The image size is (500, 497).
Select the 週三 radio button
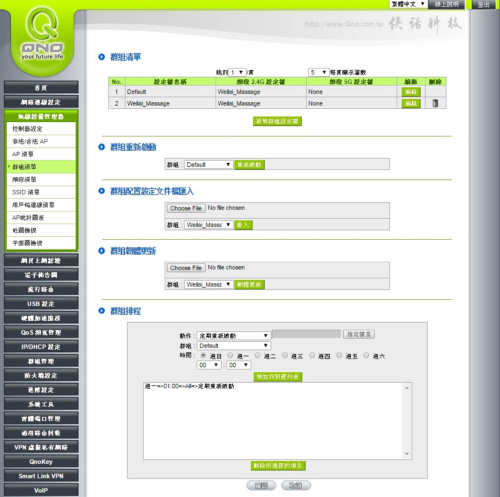tap(285, 355)
